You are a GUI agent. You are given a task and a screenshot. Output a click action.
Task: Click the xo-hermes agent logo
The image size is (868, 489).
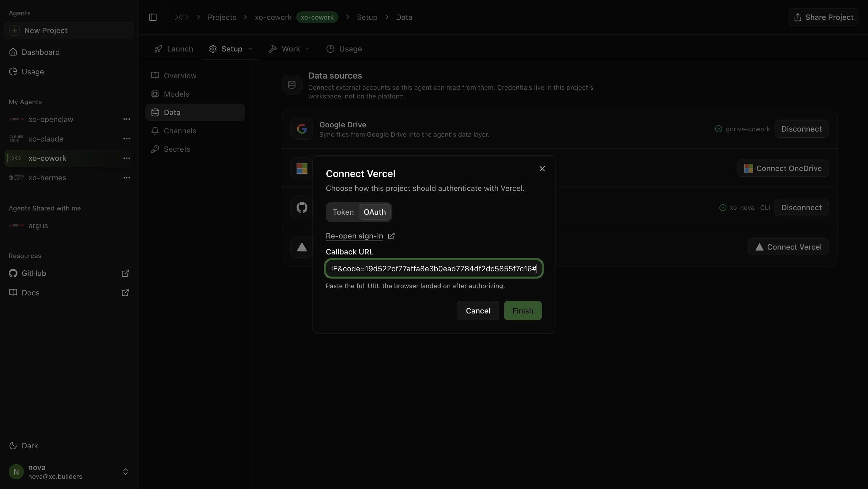click(x=17, y=178)
